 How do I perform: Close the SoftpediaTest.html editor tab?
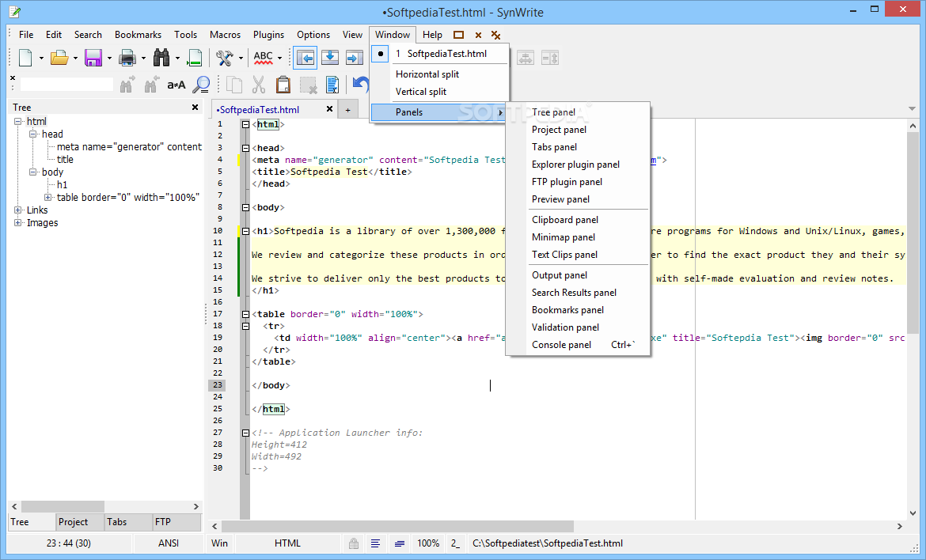[329, 109]
